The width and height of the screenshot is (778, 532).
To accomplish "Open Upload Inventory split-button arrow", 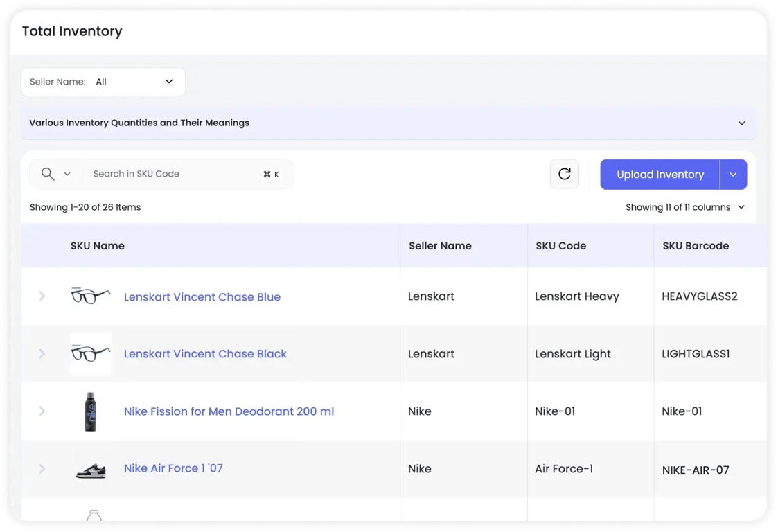I will [x=733, y=174].
